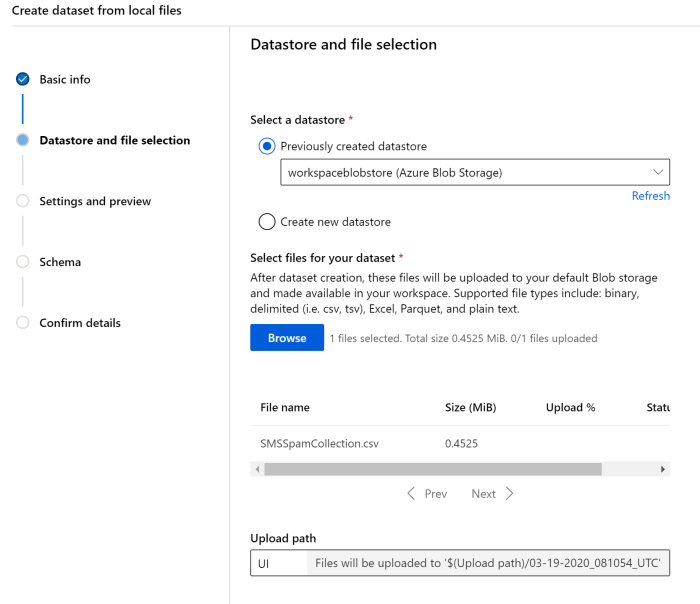The width and height of the screenshot is (700, 604).
Task: Click the horizontal scrollbar left arrow
Action: click(257, 469)
